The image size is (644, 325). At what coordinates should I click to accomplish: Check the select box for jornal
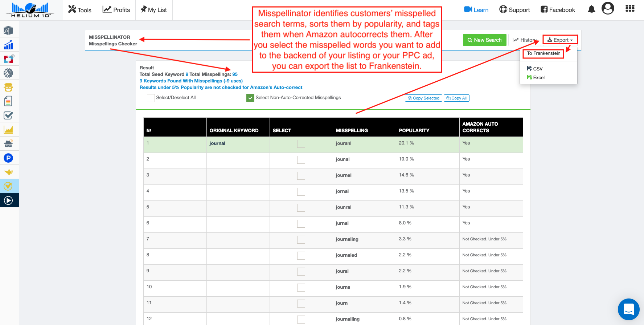click(301, 192)
